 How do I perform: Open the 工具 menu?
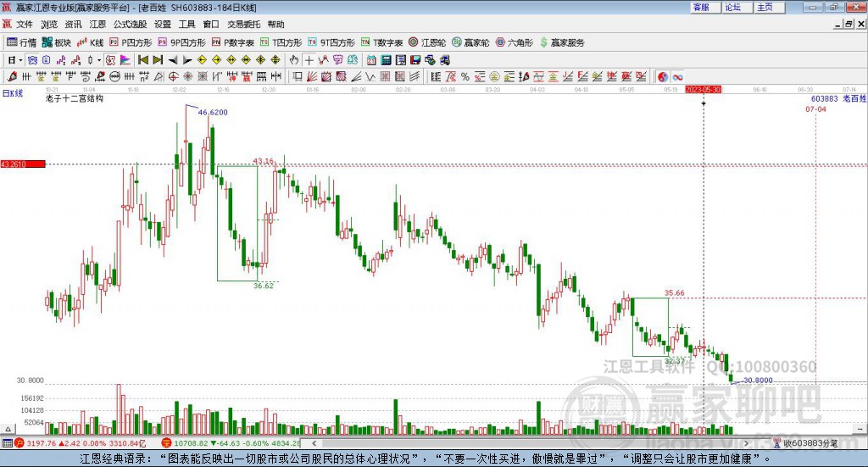186,25
